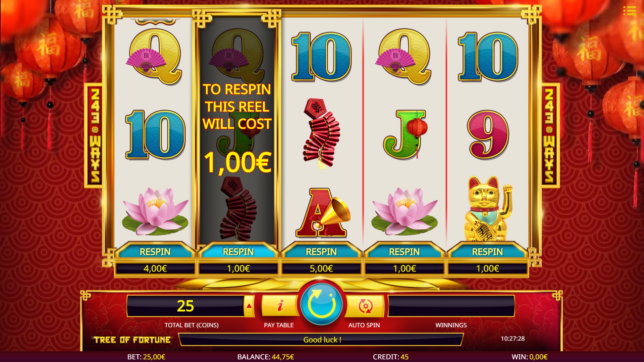The height and width of the screenshot is (362, 644).
Task: Click the total bet value 25
Action: [185, 306]
